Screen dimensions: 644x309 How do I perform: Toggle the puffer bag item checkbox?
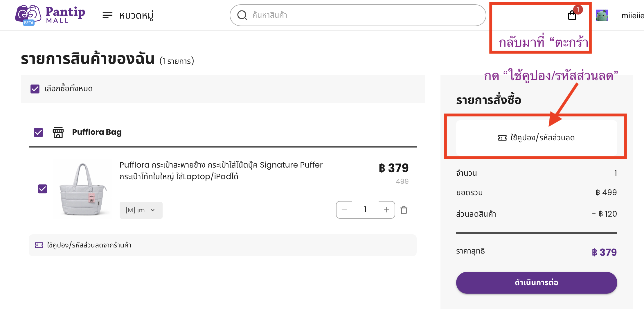(x=42, y=189)
